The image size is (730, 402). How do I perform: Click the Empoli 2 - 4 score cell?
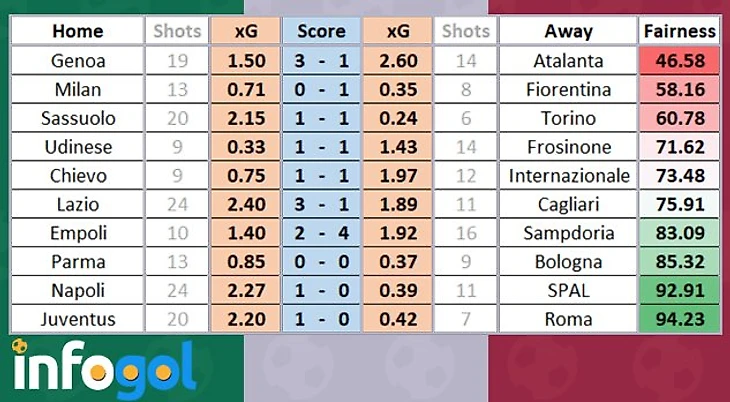(321, 233)
